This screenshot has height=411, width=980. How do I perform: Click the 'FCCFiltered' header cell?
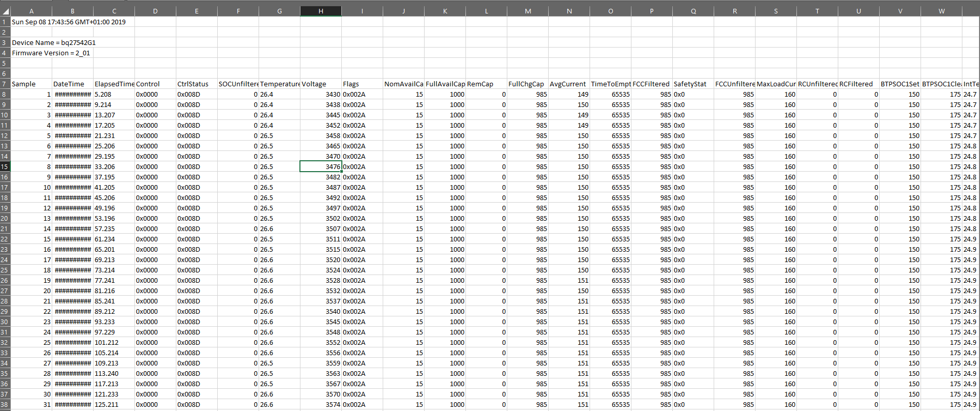[x=652, y=84]
